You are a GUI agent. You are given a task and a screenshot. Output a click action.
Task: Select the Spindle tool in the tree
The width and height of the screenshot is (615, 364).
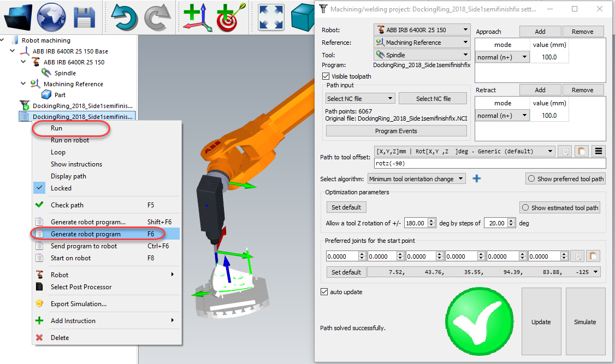click(65, 73)
